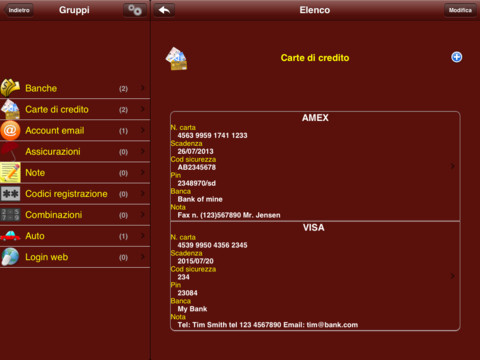
Task: Open VISA card details chevron
Action: pyautogui.click(x=452, y=276)
